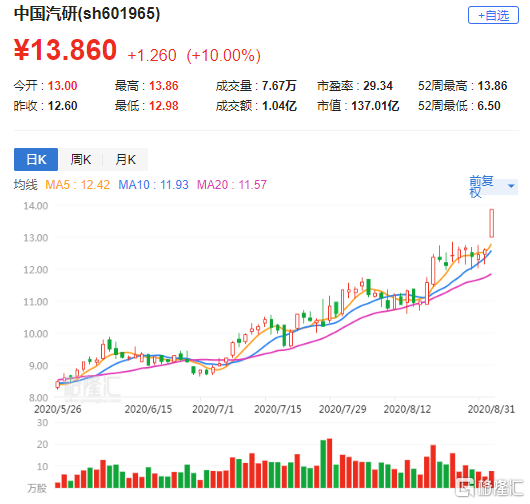Switch to the 月K monthly chart tab
Viewport: 530px width, 504px height.
point(125,159)
